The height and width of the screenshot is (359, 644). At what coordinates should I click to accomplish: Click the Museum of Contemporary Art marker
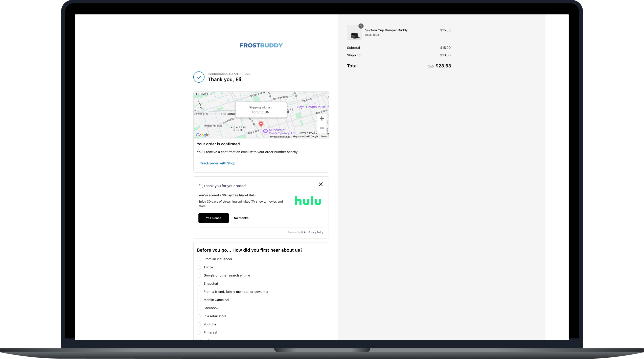(265, 131)
